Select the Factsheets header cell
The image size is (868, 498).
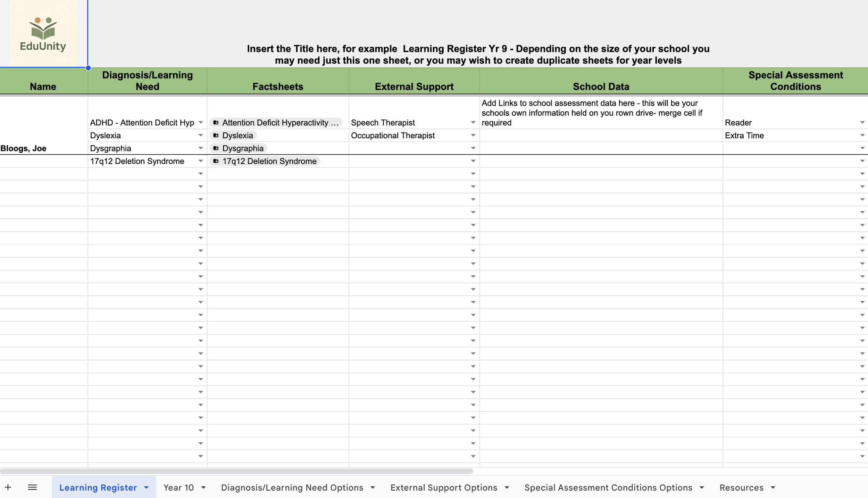tap(278, 81)
